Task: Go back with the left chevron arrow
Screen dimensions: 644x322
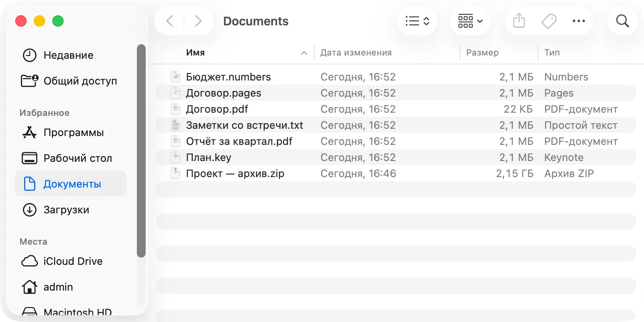Action: (x=170, y=21)
